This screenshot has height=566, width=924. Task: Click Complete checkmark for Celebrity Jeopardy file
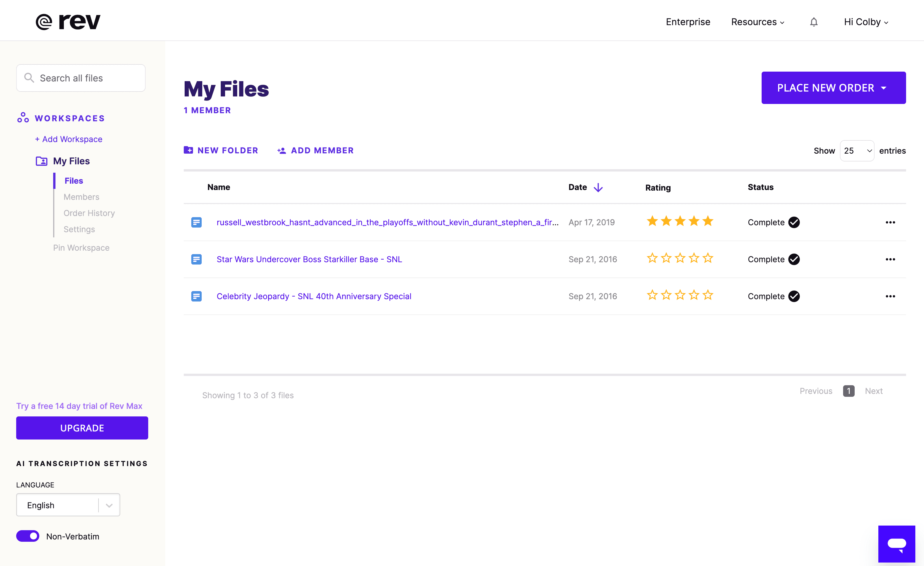pos(794,296)
